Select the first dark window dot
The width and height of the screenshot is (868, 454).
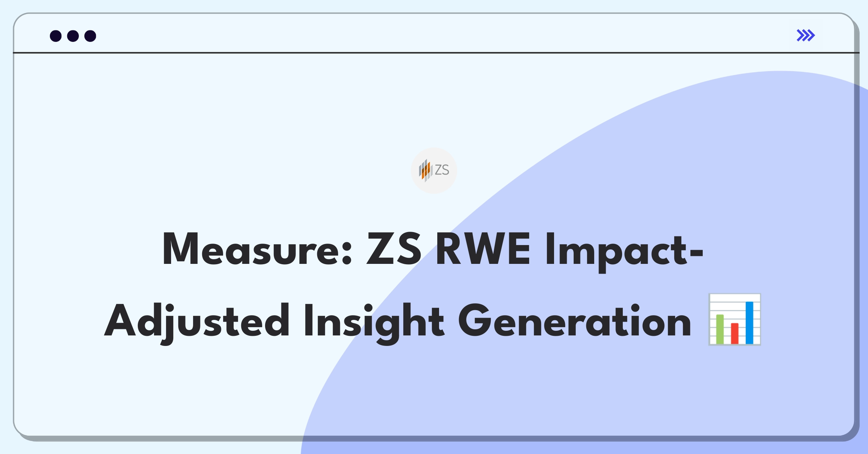pyautogui.click(x=56, y=36)
